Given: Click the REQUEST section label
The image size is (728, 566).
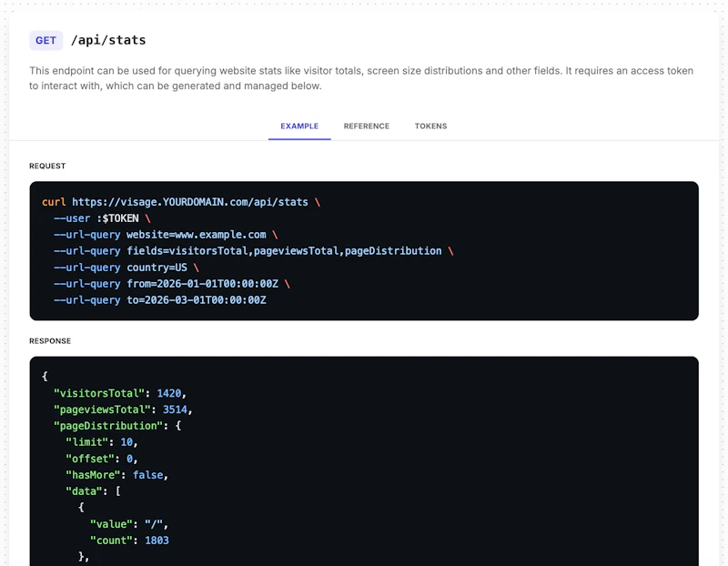Looking at the screenshot, I should click(47, 166).
